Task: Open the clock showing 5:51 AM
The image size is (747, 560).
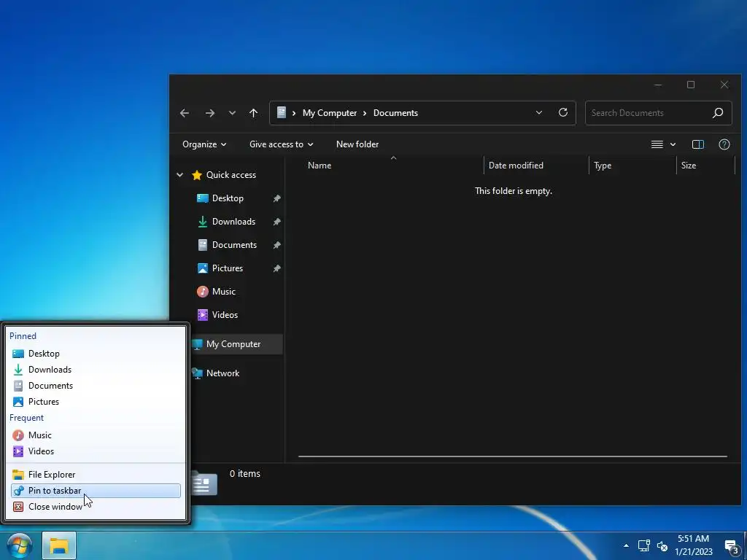Action: [x=694, y=545]
